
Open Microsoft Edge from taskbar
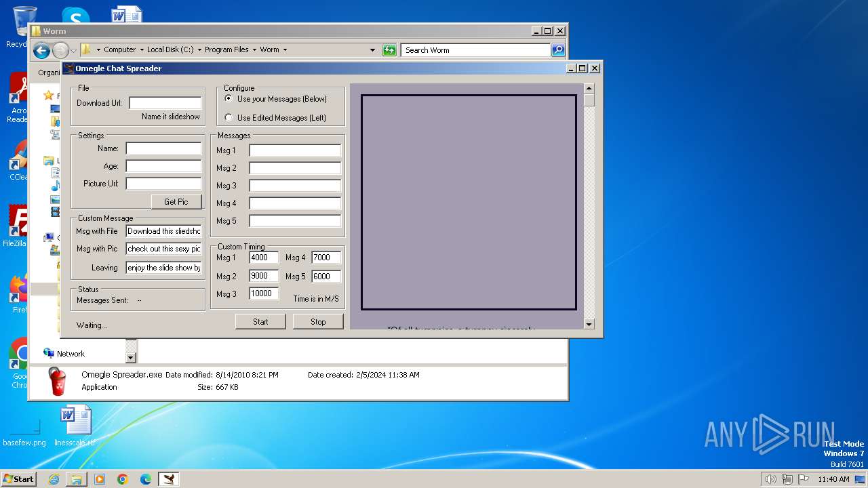click(x=146, y=479)
